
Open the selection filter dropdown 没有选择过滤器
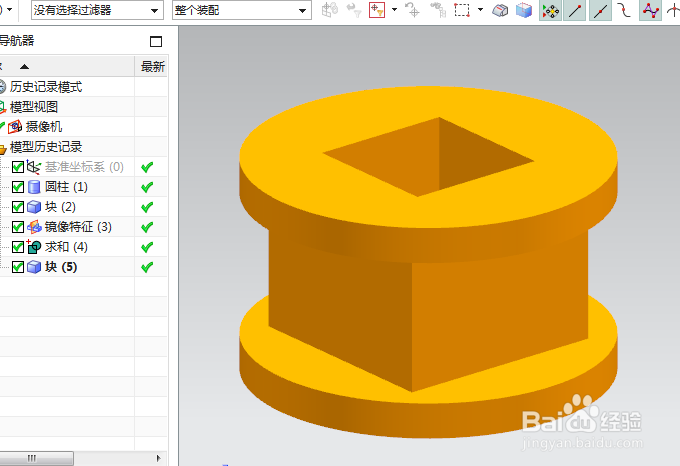click(97, 10)
